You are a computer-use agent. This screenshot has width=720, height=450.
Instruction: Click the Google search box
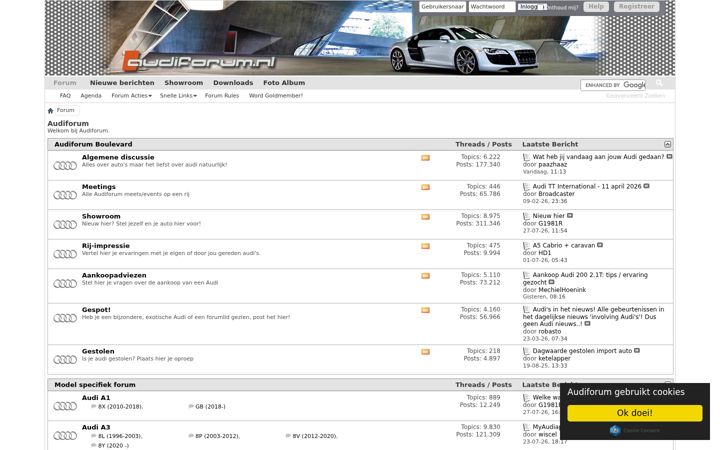tap(613, 85)
